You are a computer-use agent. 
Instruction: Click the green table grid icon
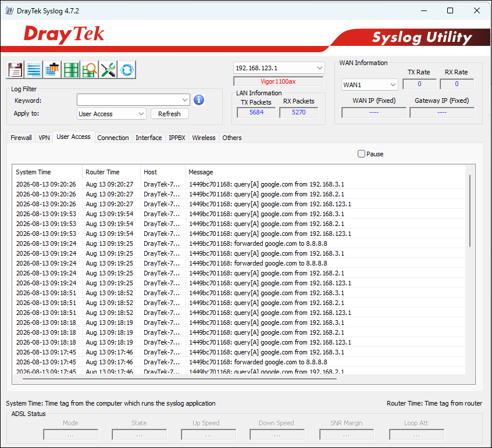coord(71,70)
